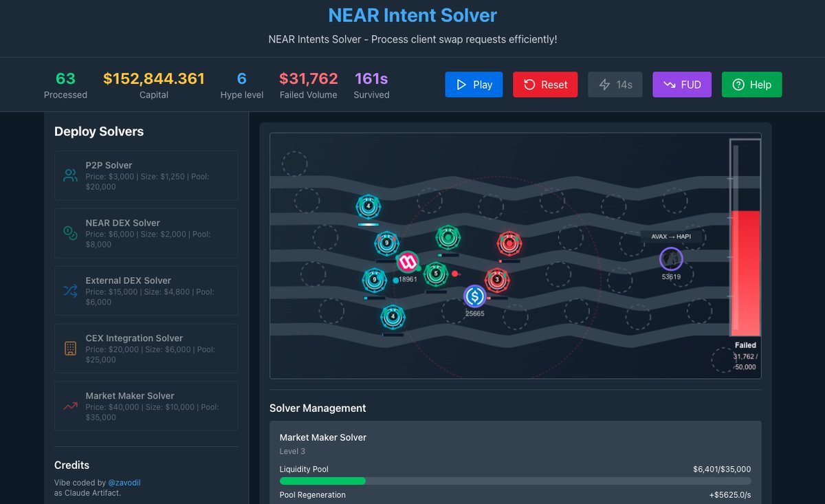Click the purple token worth 53619
This screenshot has height=504, width=825.
(x=671, y=259)
